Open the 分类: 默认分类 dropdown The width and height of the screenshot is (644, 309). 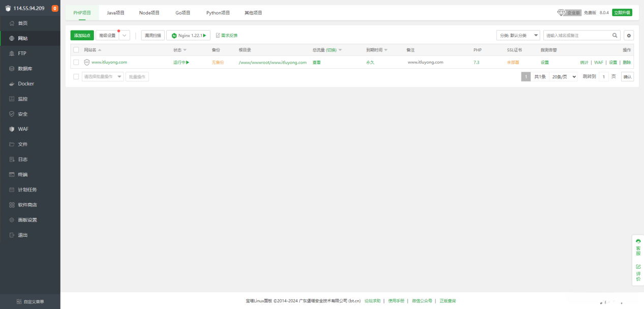518,36
